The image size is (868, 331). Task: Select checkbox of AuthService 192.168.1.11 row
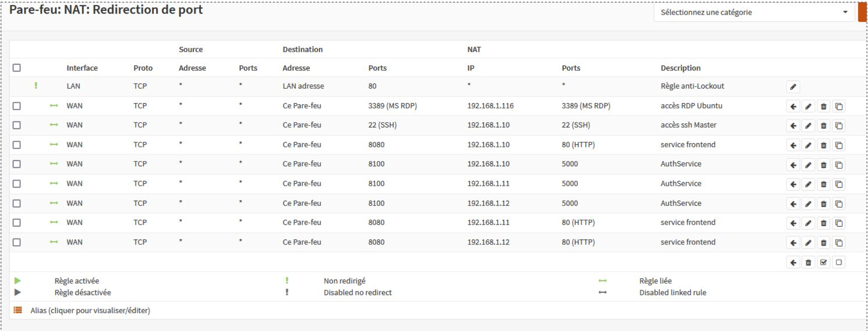[17, 184]
